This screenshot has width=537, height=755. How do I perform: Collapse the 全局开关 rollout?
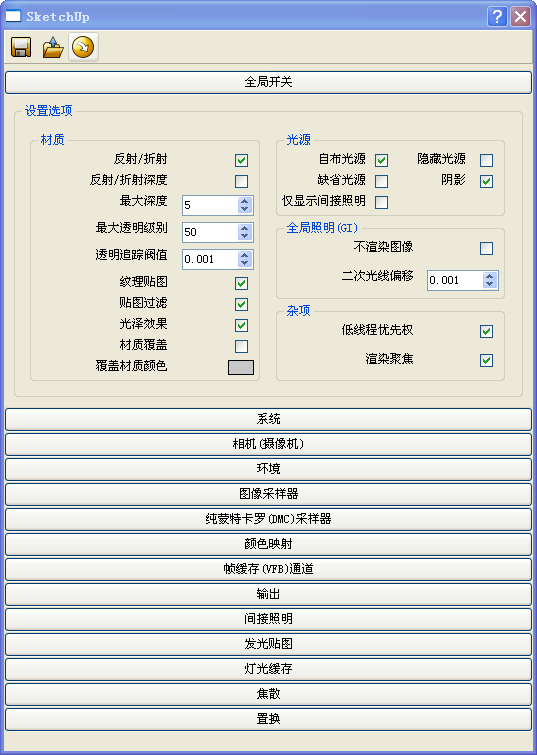pyautogui.click(x=268, y=82)
